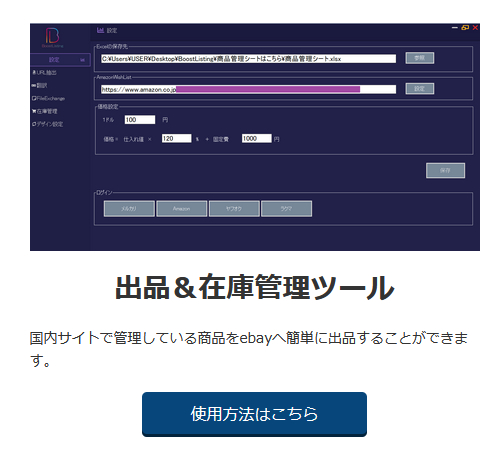Open the FileExchange sidebar item
This screenshot has width=504, height=453.
click(x=49, y=98)
